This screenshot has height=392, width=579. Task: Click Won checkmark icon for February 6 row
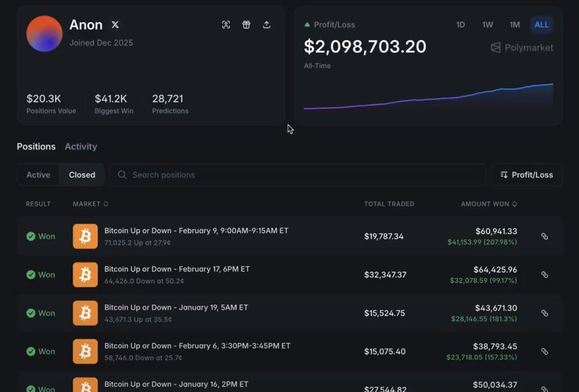[x=31, y=351]
